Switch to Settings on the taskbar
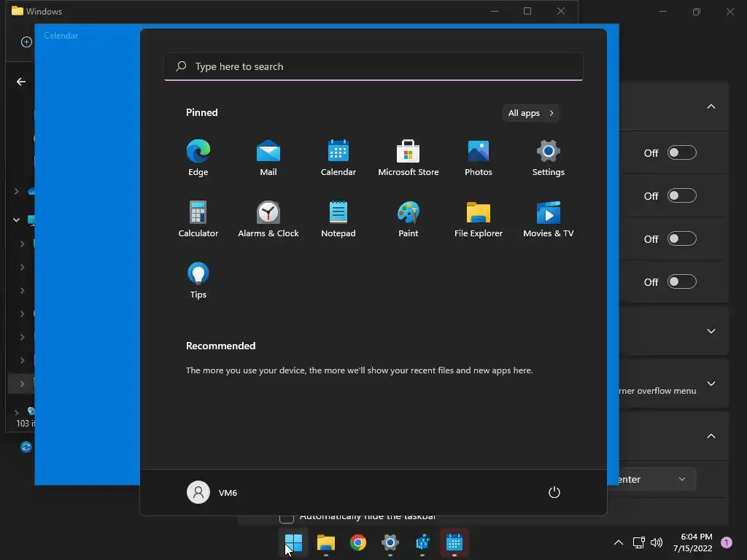 coord(390,542)
